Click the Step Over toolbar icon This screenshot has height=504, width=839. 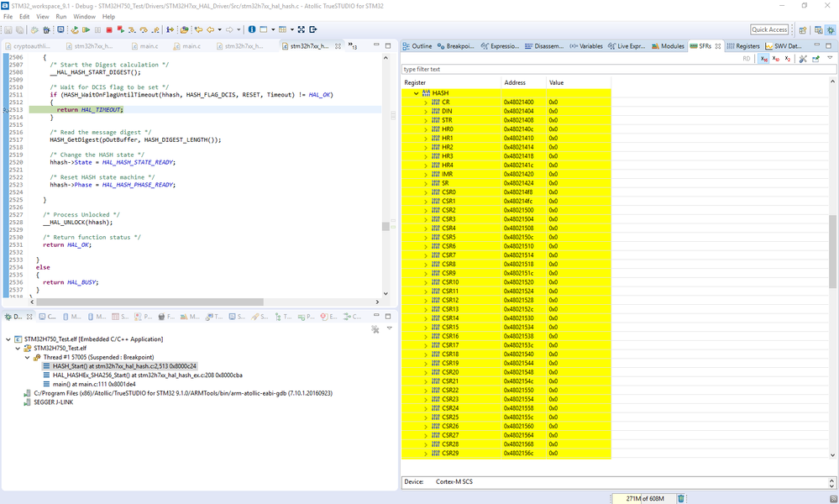pos(144,30)
